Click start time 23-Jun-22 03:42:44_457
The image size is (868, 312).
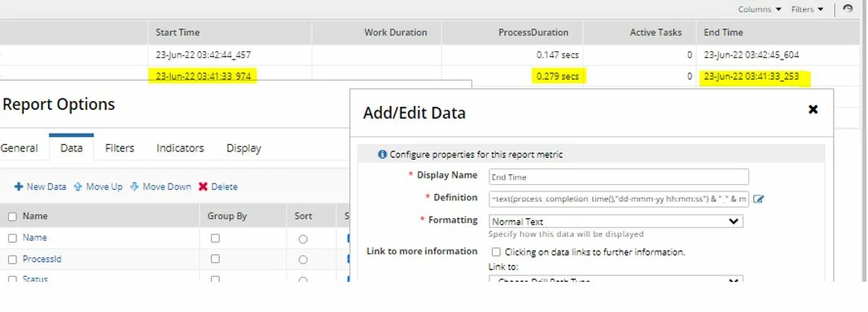tap(204, 55)
